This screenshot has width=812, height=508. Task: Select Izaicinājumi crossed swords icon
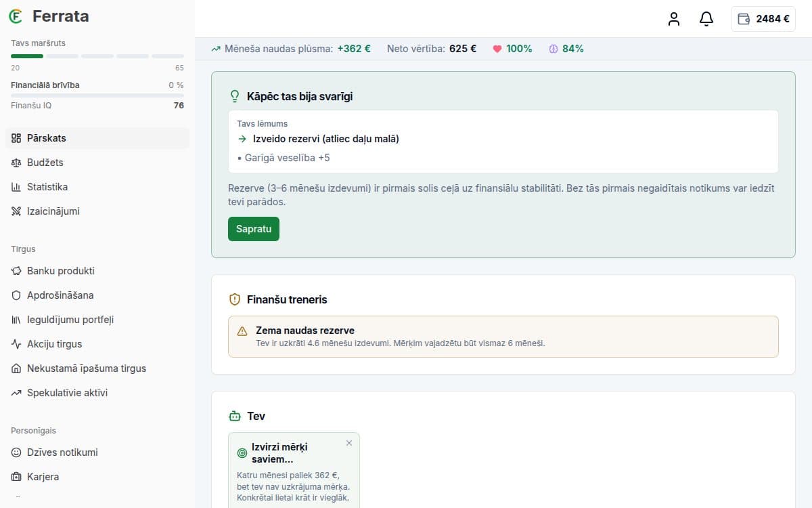click(16, 211)
